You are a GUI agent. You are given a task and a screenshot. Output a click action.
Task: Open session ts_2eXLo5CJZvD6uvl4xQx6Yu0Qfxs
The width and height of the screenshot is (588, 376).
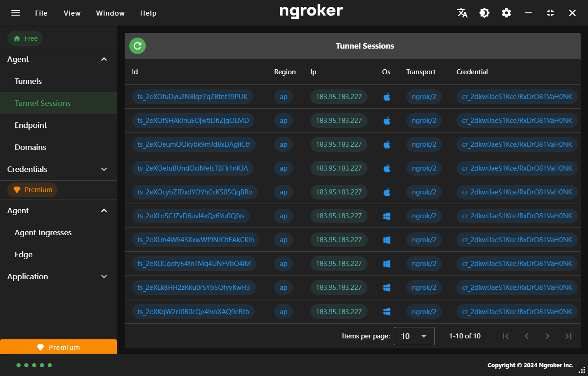pyautogui.click(x=191, y=216)
